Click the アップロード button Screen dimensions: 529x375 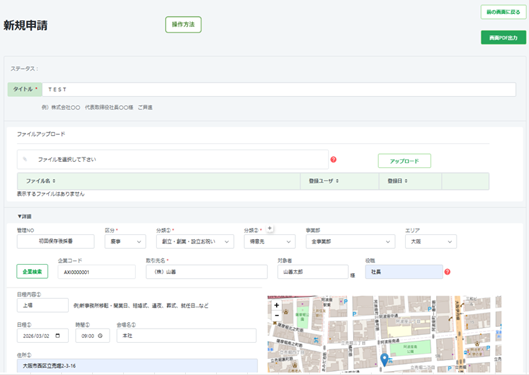(404, 161)
